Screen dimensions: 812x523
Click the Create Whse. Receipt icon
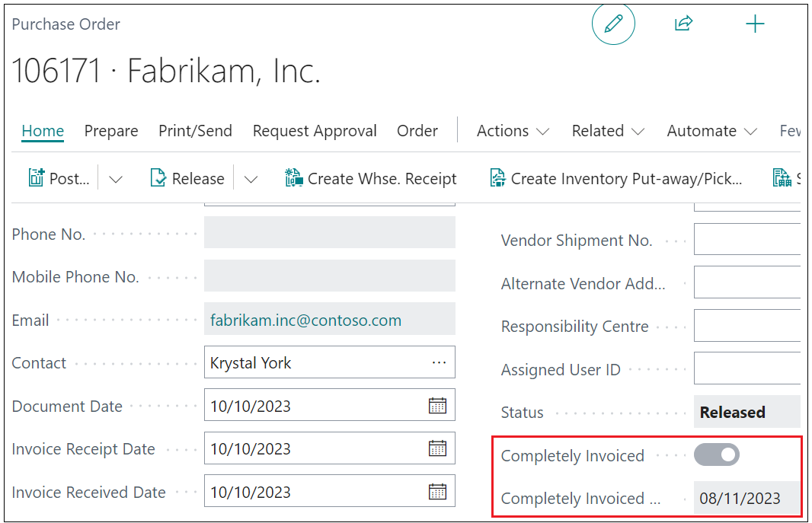coord(293,178)
